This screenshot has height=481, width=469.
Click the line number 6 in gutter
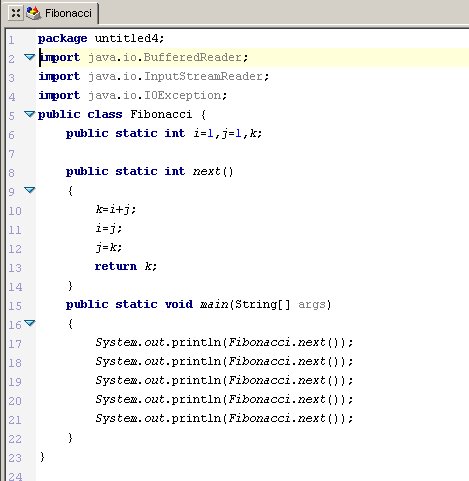coord(12,135)
